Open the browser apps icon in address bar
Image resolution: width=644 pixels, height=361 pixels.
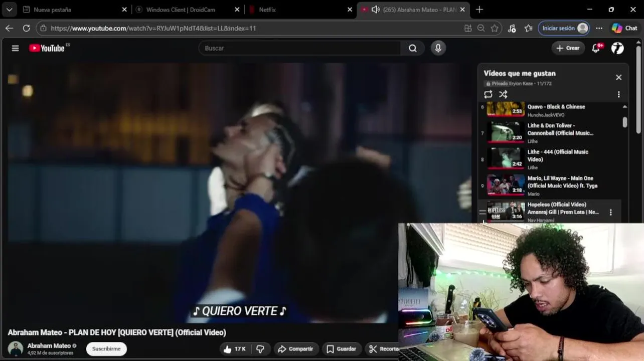tap(468, 28)
